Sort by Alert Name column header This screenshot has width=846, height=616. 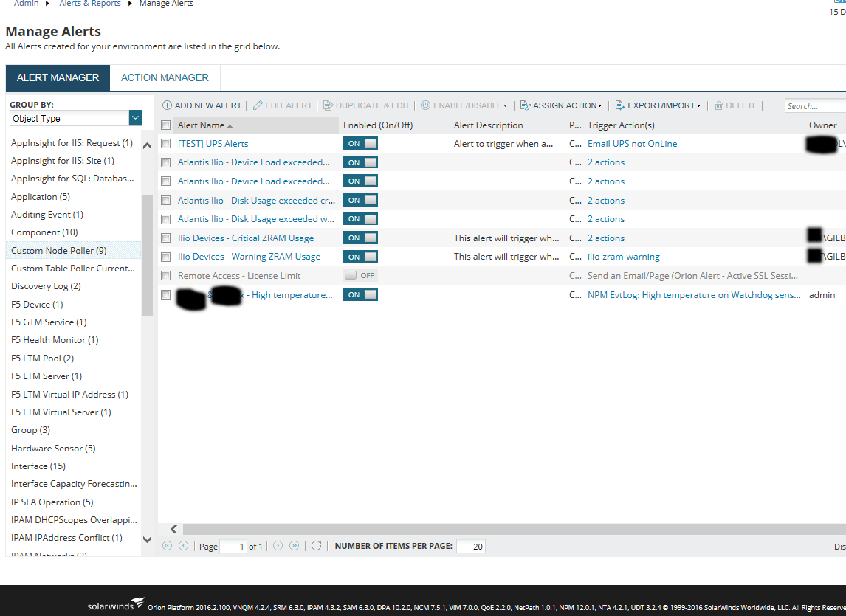click(x=256, y=125)
